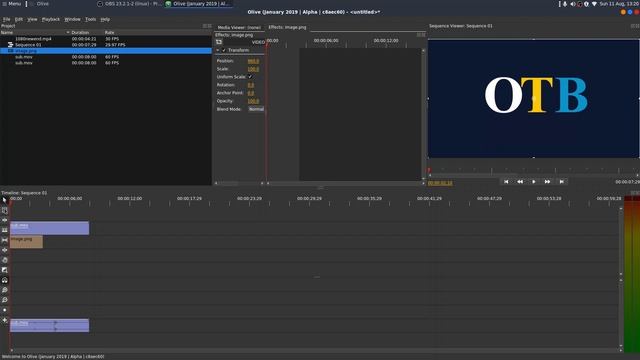
Task: Open the Playback menu
Action: click(51, 19)
